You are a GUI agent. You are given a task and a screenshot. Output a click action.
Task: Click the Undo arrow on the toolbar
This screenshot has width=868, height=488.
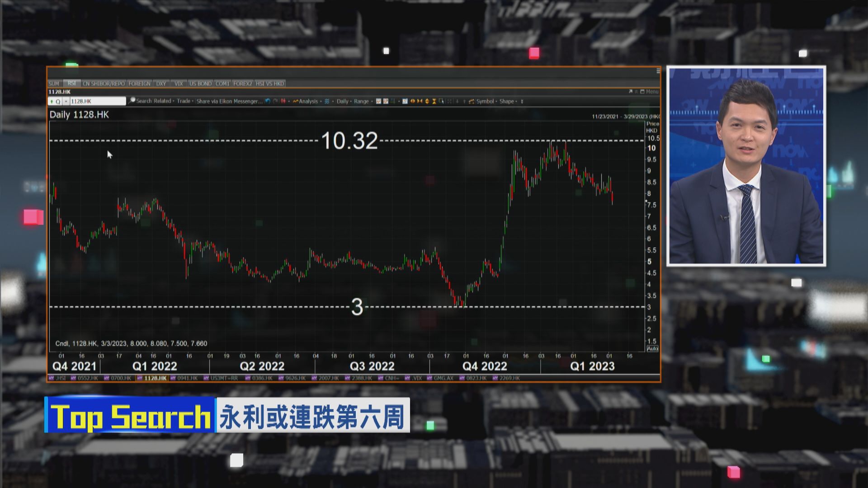[268, 101]
